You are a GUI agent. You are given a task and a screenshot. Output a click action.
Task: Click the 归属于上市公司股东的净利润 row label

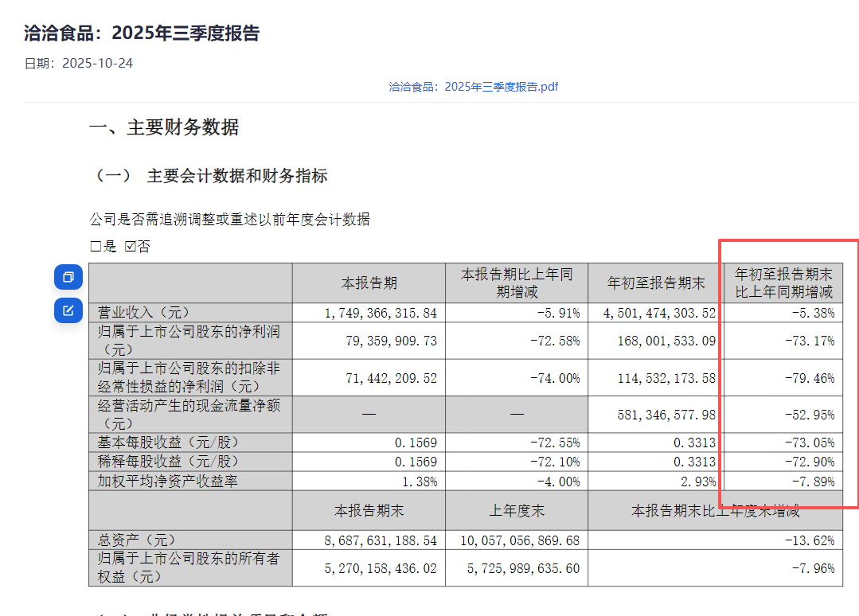[189, 341]
